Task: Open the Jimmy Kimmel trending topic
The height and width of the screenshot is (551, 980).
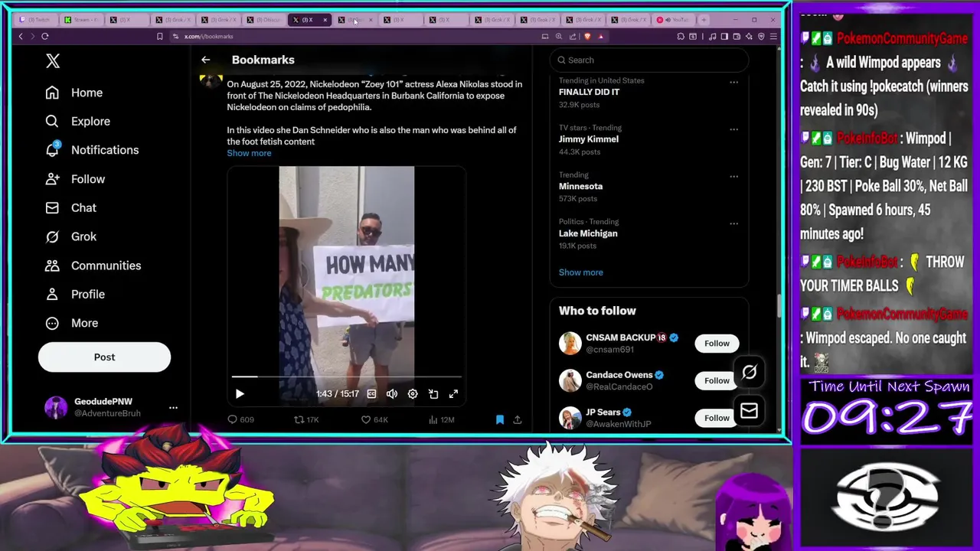Action: point(588,139)
